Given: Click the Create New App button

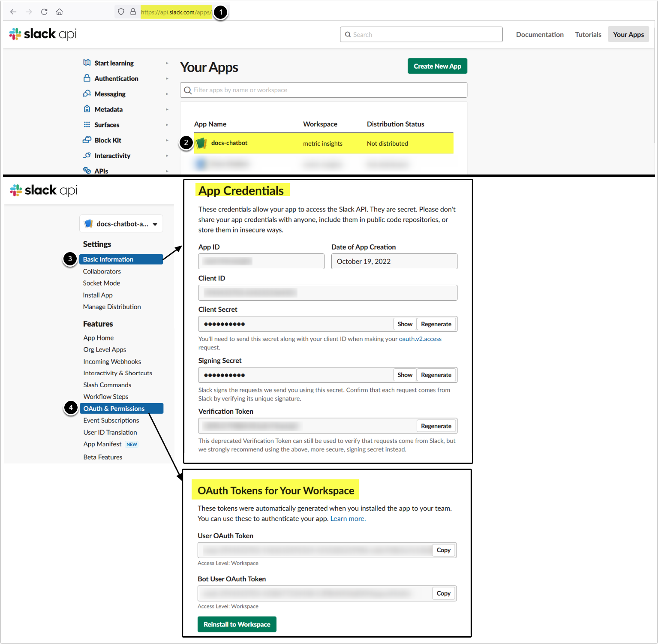Looking at the screenshot, I should (437, 66).
